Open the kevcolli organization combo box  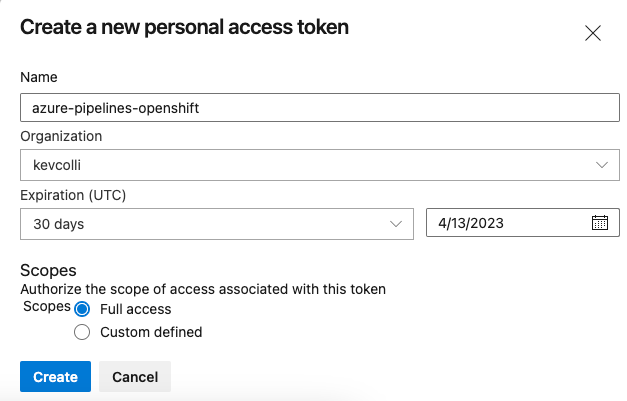pos(300,165)
